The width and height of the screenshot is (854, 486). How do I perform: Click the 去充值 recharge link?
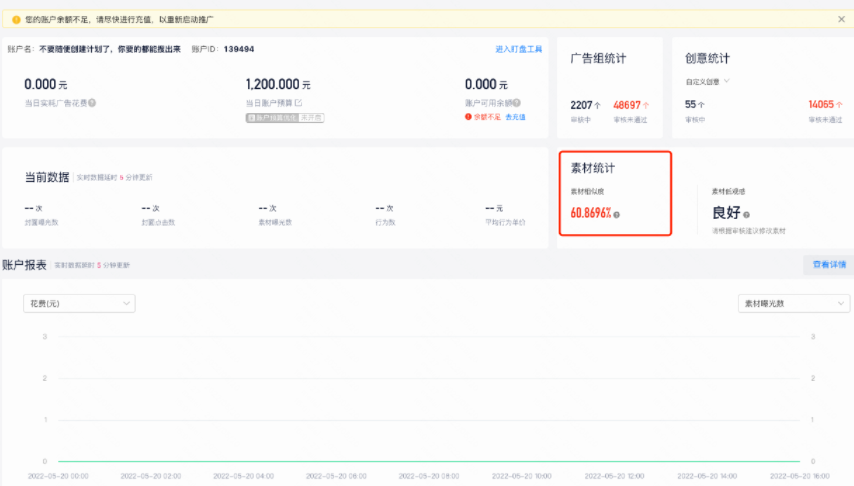coord(515,117)
